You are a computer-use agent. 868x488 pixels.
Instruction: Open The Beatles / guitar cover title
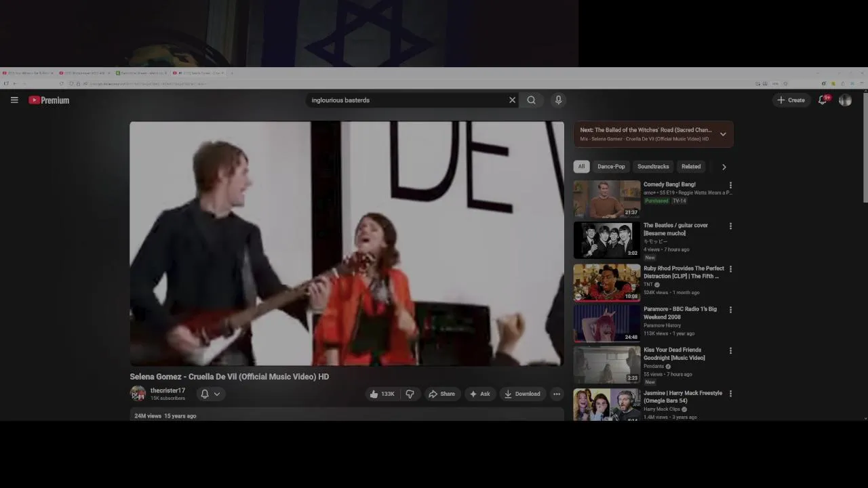675,229
